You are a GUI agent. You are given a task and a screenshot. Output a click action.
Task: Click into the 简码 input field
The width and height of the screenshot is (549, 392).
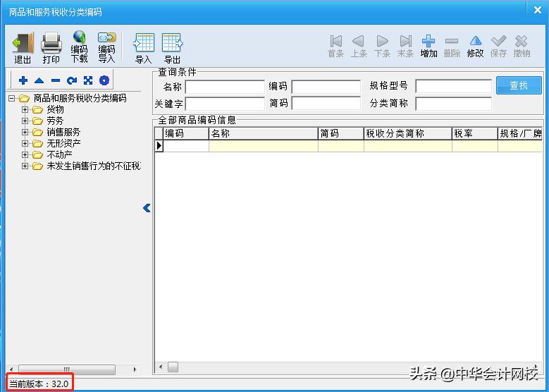[326, 104]
